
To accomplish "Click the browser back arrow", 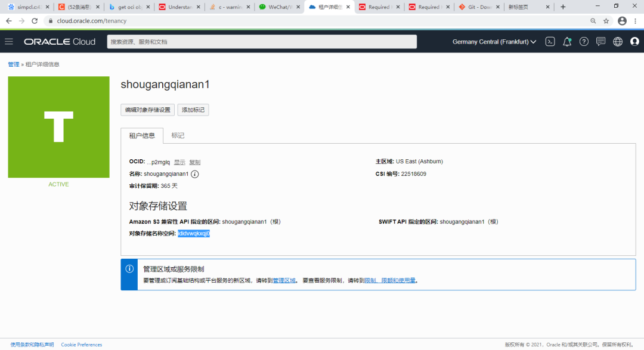I will (x=8, y=20).
